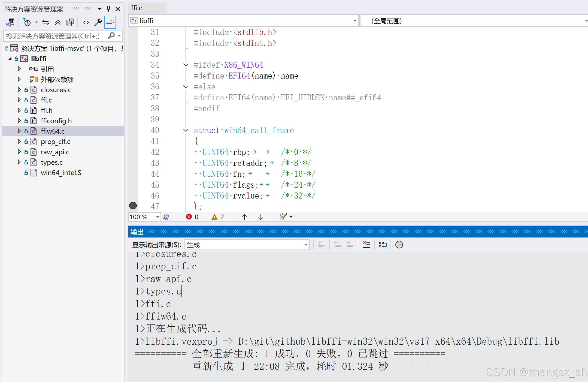The height and width of the screenshot is (382, 588).
Task: Open the Show output from dropdown
Action: click(x=306, y=245)
